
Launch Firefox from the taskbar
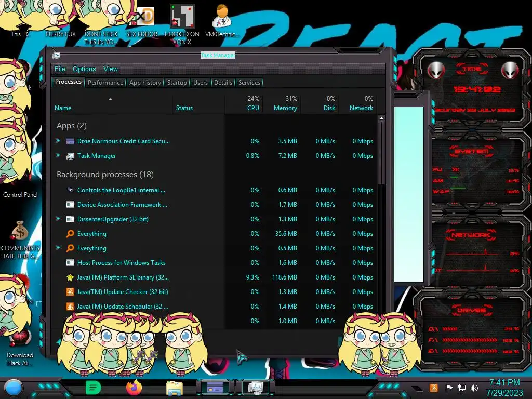[134, 388]
